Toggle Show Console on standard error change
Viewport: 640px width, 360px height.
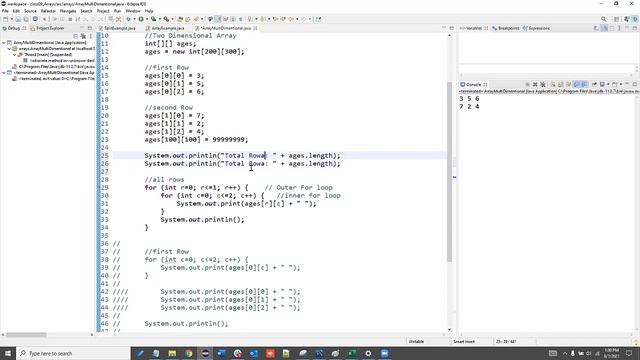point(584,84)
